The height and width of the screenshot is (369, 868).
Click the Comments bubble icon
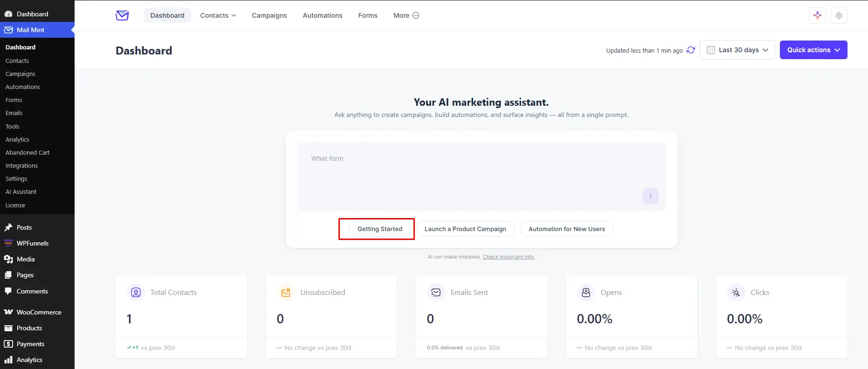tap(8, 291)
